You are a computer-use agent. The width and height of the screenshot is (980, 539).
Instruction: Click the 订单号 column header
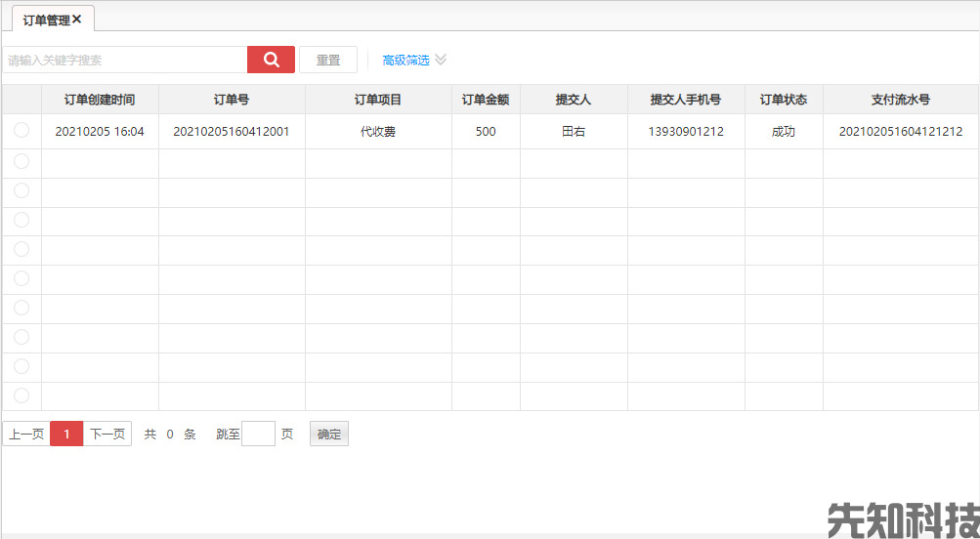click(x=232, y=100)
